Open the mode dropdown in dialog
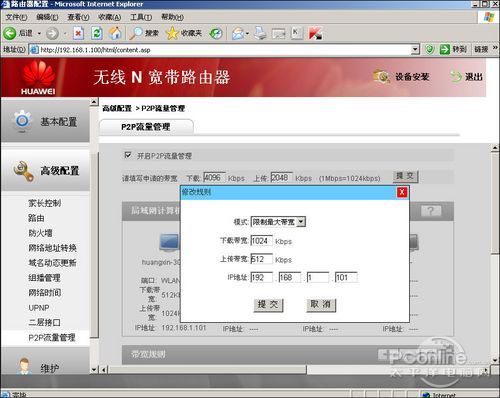This screenshot has height=398, width=500. pyautogui.click(x=301, y=222)
